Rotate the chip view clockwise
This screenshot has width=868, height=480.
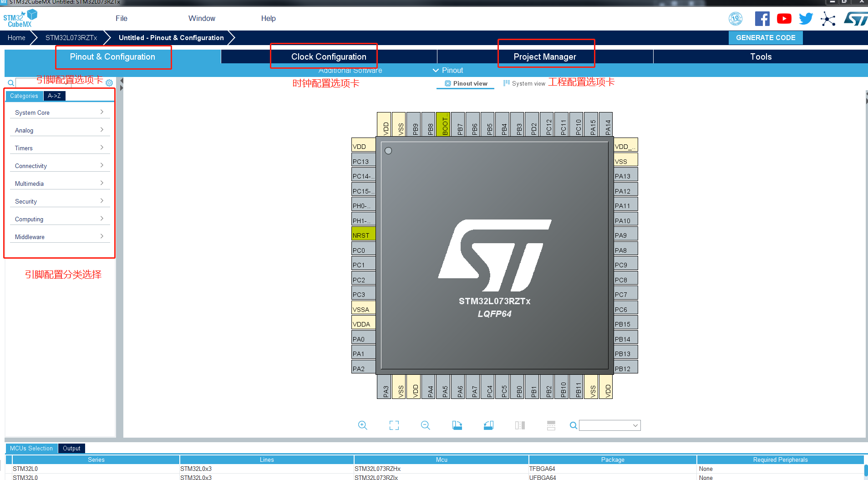tap(457, 425)
